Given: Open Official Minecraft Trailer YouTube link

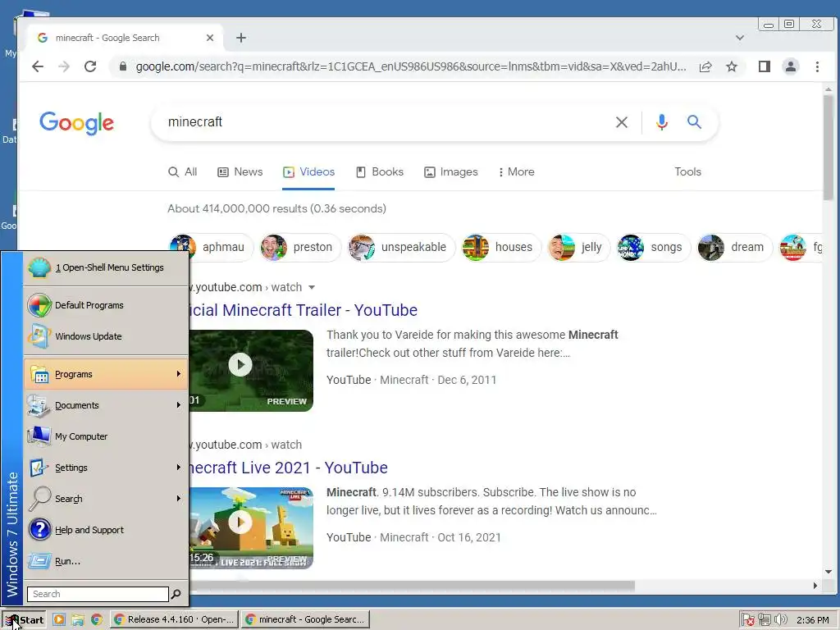Looking at the screenshot, I should 304,310.
